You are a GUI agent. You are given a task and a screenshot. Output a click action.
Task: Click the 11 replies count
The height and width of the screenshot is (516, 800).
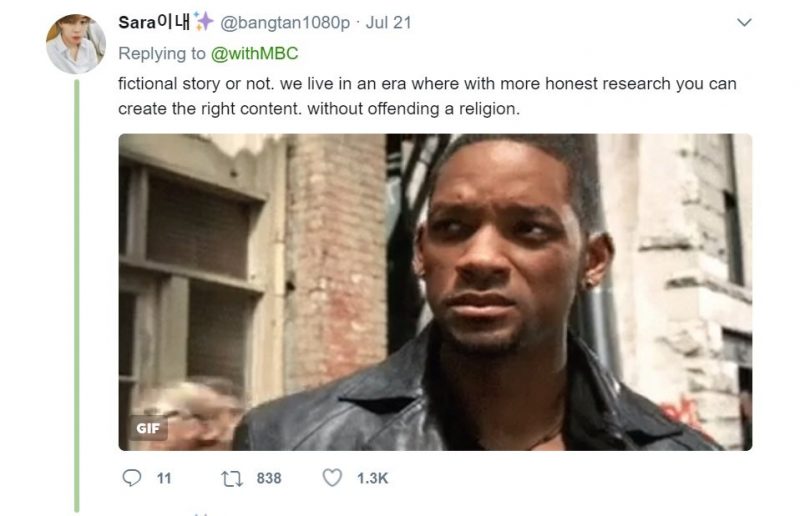pos(164,478)
